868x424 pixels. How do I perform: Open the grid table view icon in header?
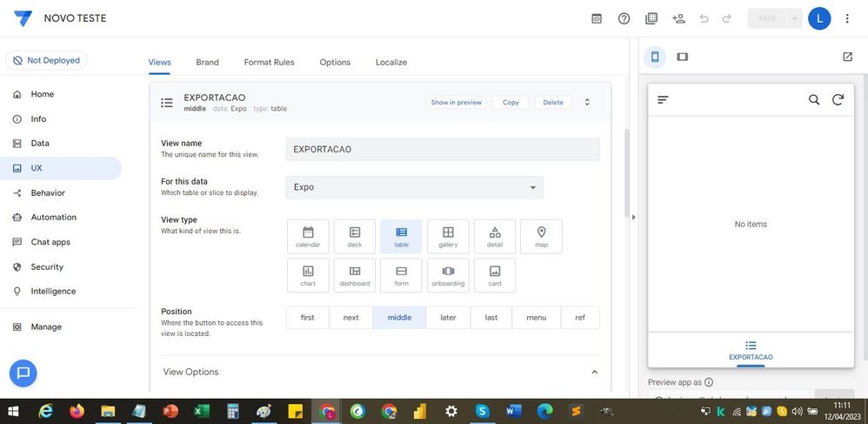click(x=651, y=18)
